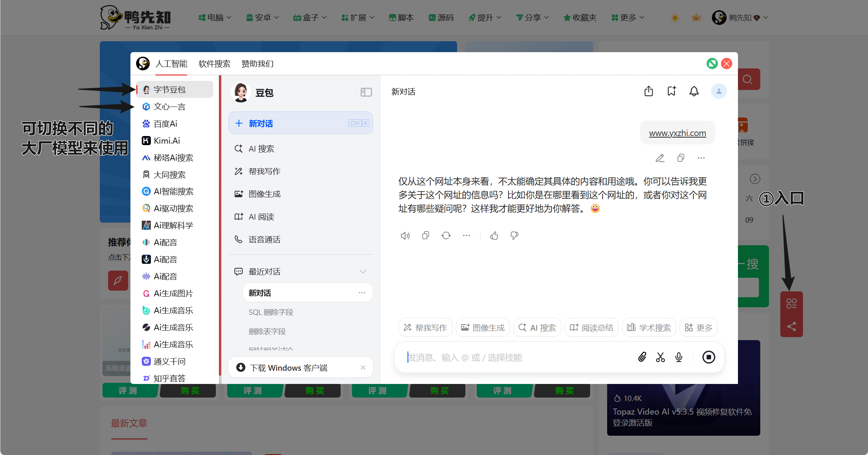Select 文心一言 in the model list
Image resolution: width=868 pixels, height=455 pixels.
175,107
